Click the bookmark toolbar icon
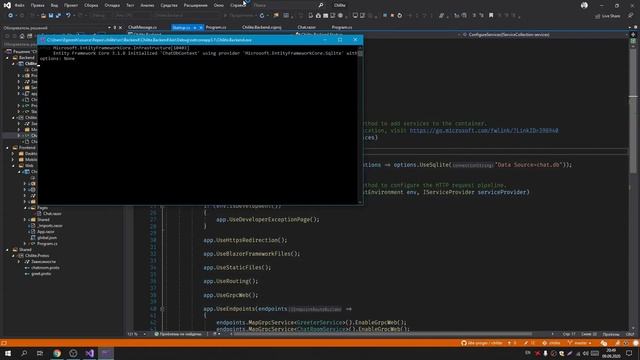This screenshot has width=640, height=360. [x=491, y=16]
